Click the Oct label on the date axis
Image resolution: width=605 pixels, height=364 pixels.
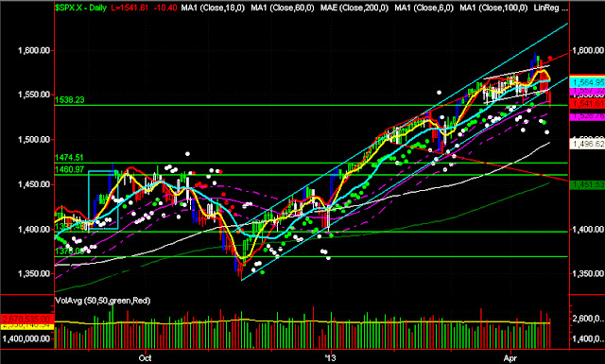click(145, 357)
